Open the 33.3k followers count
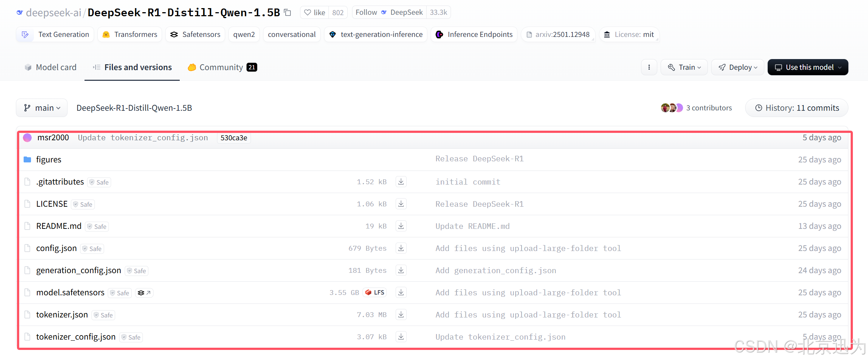The image size is (868, 361). tap(438, 13)
